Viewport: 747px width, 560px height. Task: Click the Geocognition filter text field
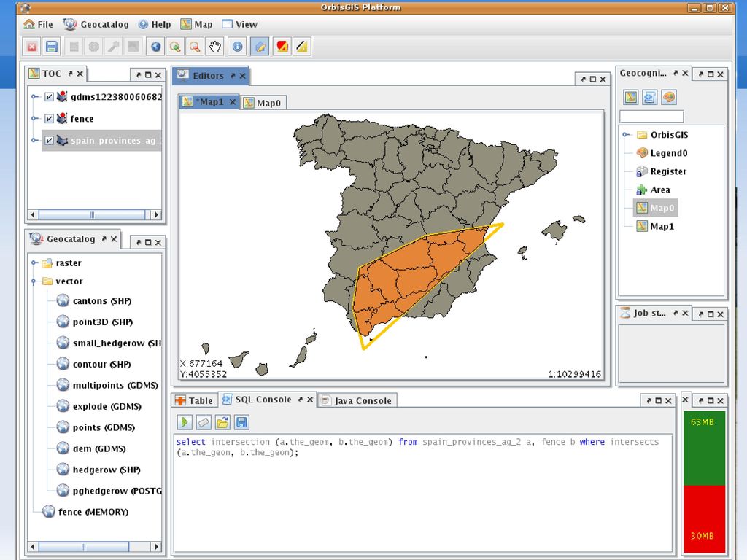pos(651,116)
